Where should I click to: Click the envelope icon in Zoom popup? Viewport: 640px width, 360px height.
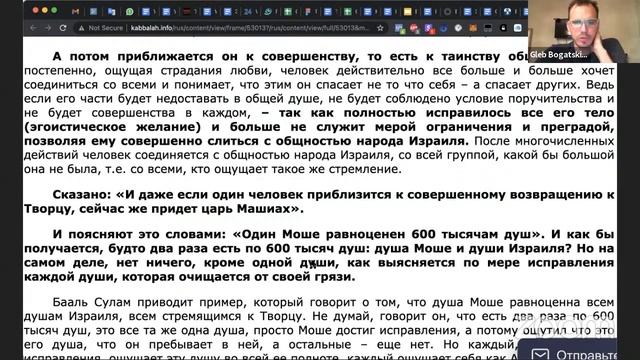click(540, 355)
